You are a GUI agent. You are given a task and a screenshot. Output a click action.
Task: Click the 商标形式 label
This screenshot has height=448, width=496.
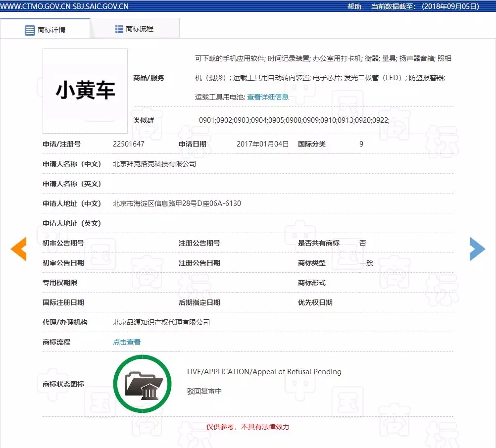[311, 283]
